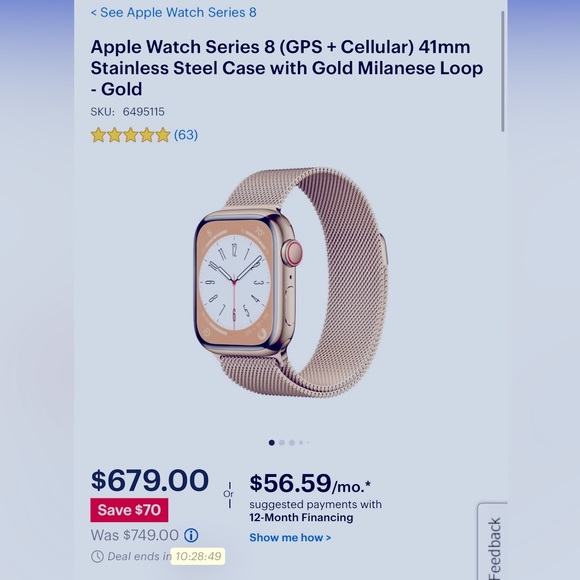Screen dimensions: 580x580
Task: Click the $56.59/mo. financing price
Action: [x=310, y=483]
